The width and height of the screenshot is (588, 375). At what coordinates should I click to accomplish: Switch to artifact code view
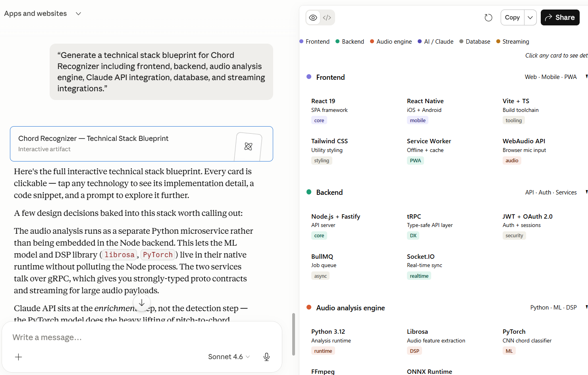[x=327, y=17]
